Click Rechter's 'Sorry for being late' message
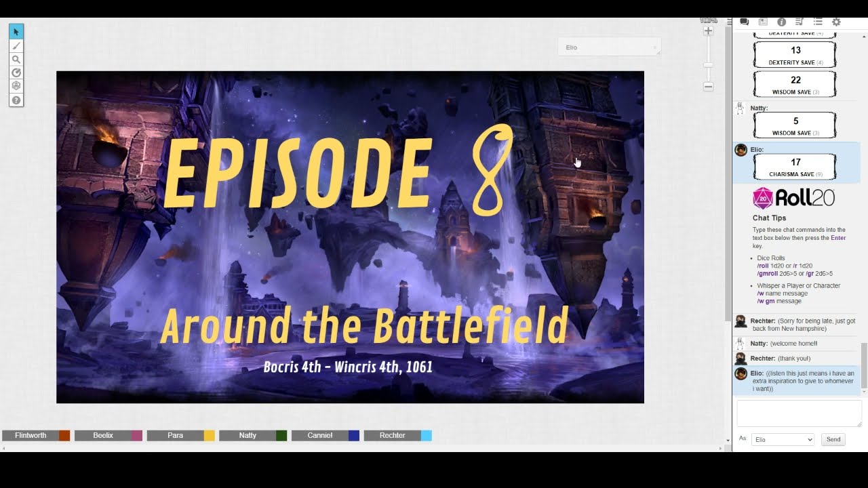The width and height of the screenshot is (868, 488). [797, 325]
